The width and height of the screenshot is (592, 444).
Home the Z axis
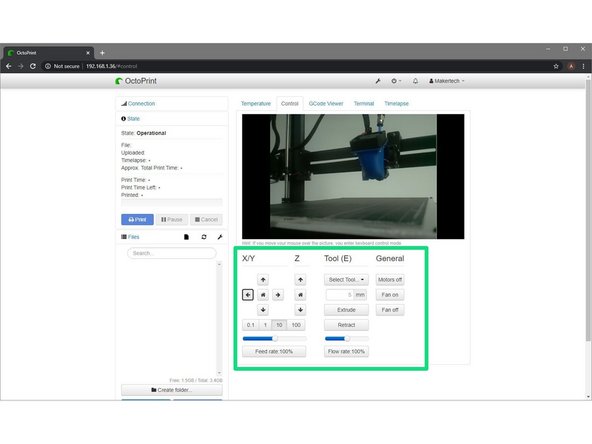(300, 294)
